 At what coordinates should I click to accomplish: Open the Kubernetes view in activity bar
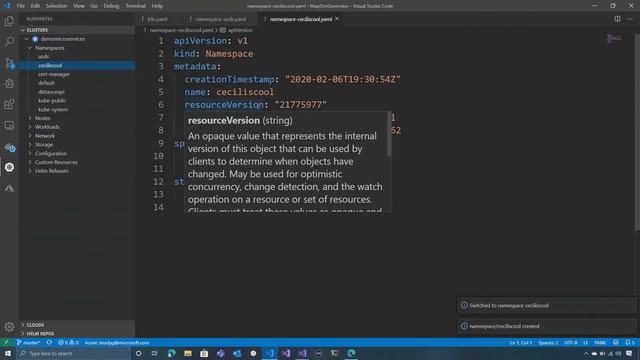(9, 167)
